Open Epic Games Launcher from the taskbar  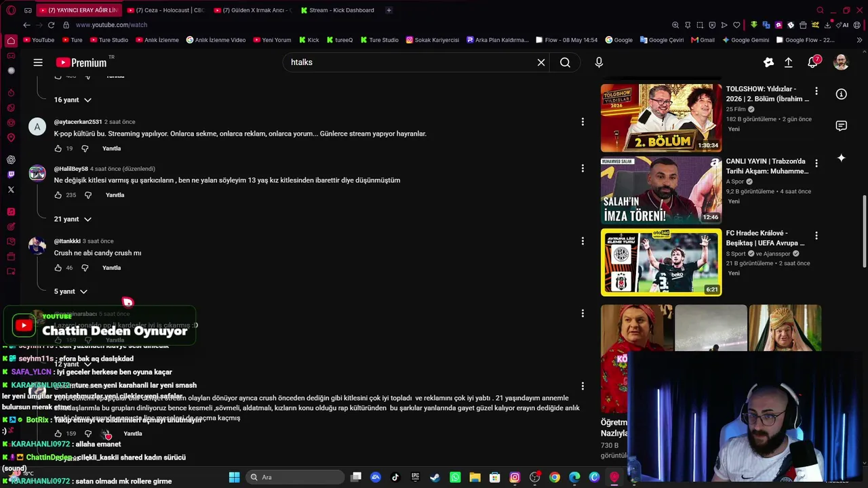pyautogui.click(x=415, y=477)
